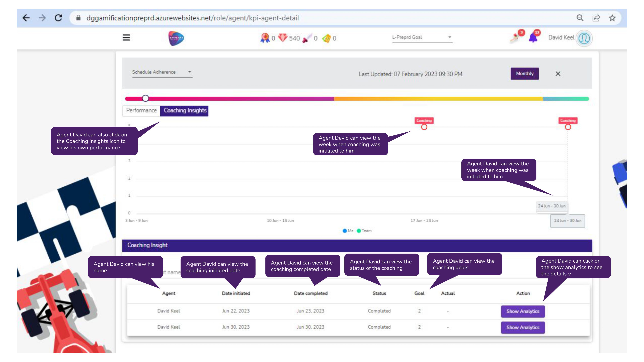Image resolution: width=644 pixels, height=362 pixels.
Task: Switch to the Performance tab
Action: 141,110
